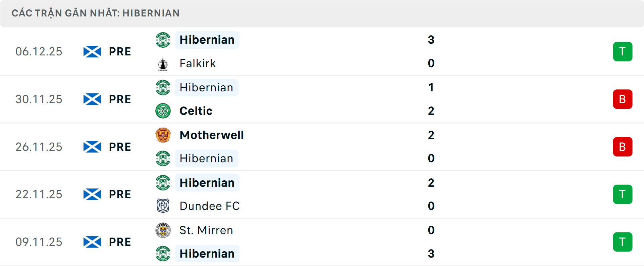Click the Motherwell club crest
The image size is (644, 266).
coord(163,135)
